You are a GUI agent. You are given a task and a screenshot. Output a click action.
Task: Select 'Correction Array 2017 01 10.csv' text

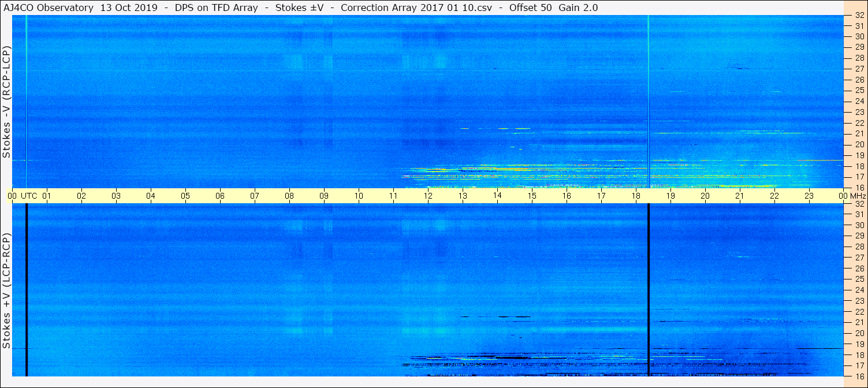[x=416, y=8]
